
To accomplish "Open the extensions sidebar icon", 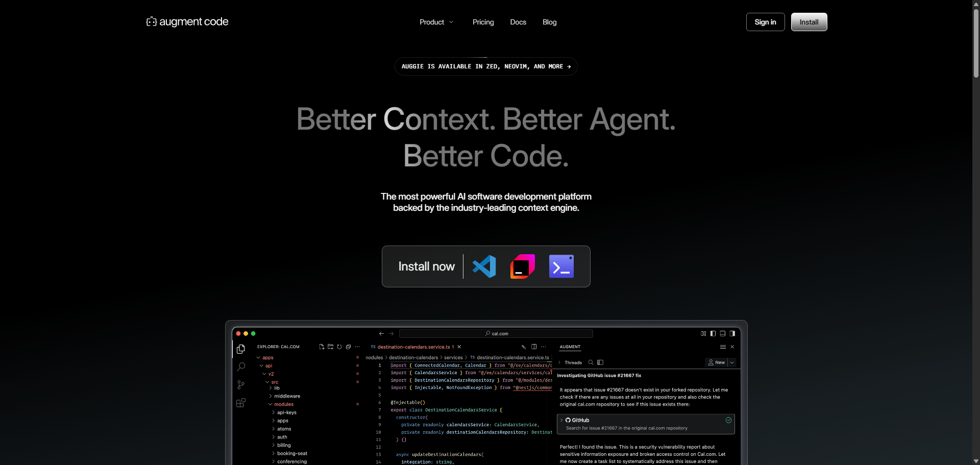I will pyautogui.click(x=241, y=403).
